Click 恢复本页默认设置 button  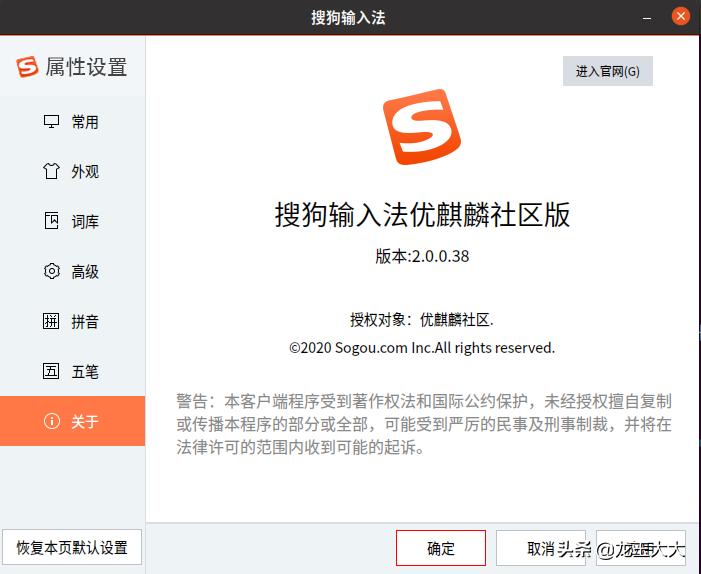click(x=72, y=547)
